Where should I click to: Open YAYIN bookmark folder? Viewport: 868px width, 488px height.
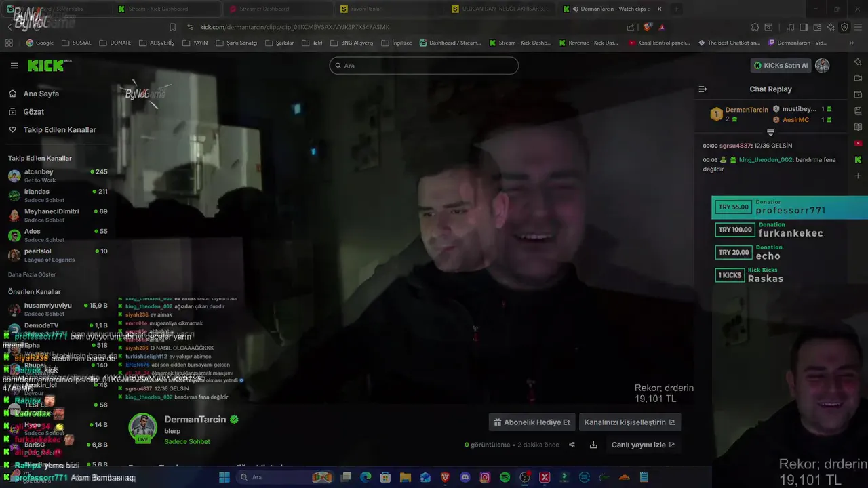click(195, 43)
